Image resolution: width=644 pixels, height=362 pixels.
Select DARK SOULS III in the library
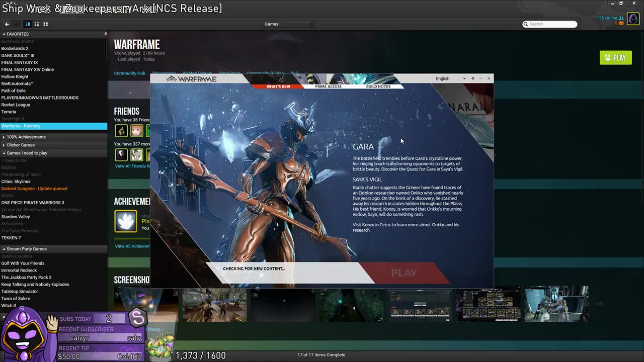coord(18,55)
